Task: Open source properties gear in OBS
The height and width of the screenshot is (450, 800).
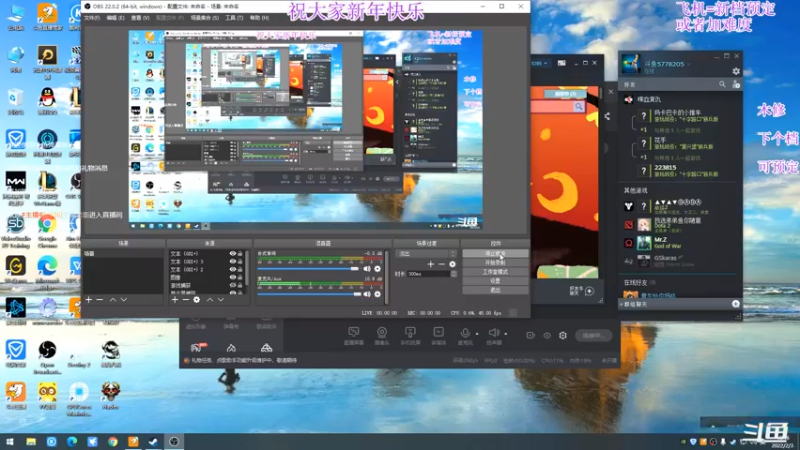Action: pyautogui.click(x=196, y=300)
